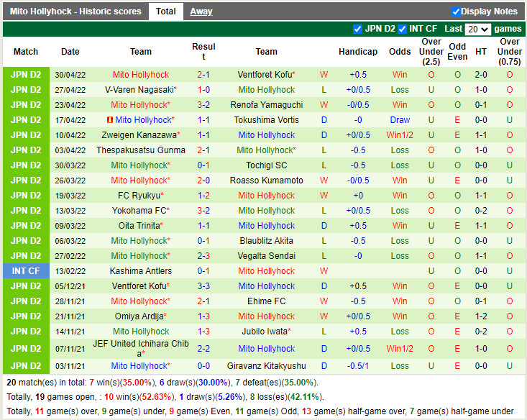This screenshot has width=527, height=420.
Task: Click the Mito Hollyhock - Historic scores title
Action: pos(75,12)
